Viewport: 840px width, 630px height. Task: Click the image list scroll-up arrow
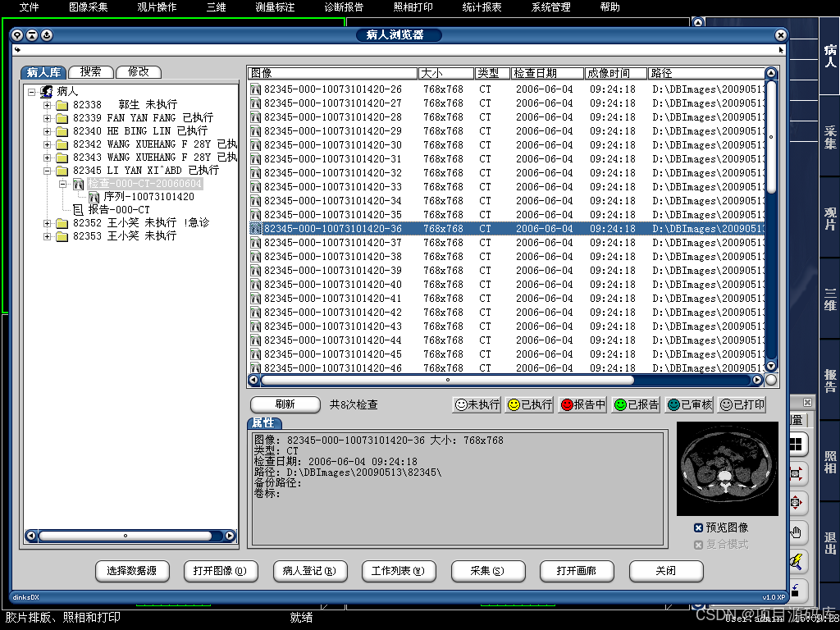771,73
